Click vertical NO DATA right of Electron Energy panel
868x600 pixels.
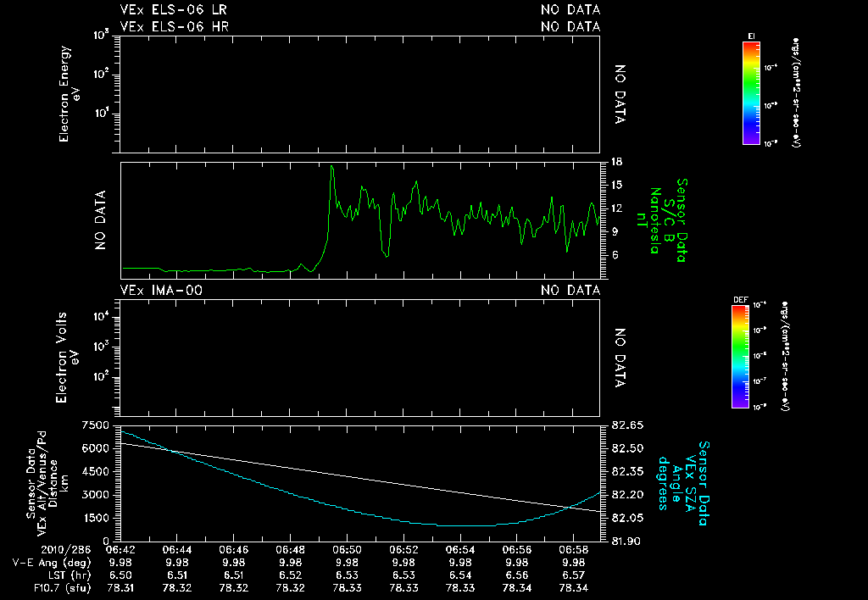(x=620, y=94)
